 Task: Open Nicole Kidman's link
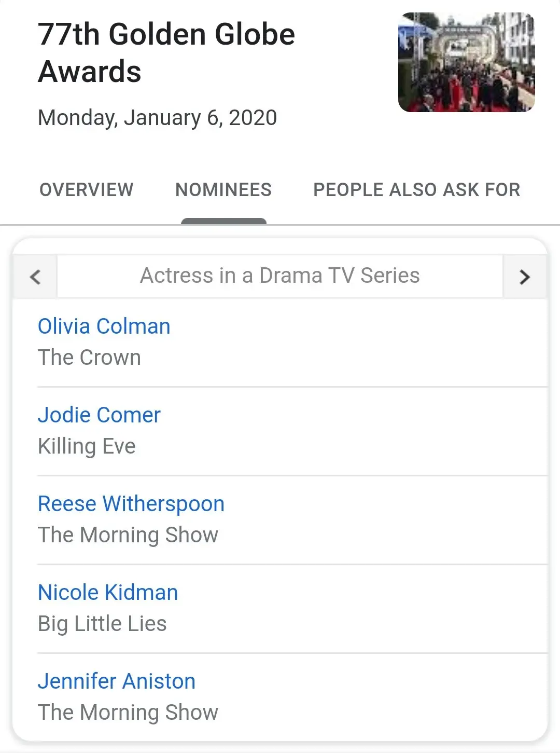[x=108, y=593]
